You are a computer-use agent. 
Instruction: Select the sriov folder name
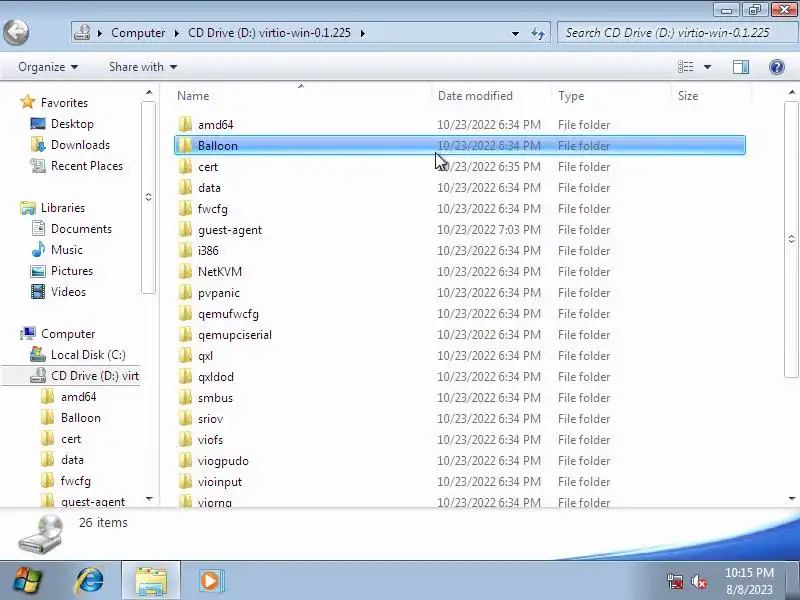tap(210, 419)
